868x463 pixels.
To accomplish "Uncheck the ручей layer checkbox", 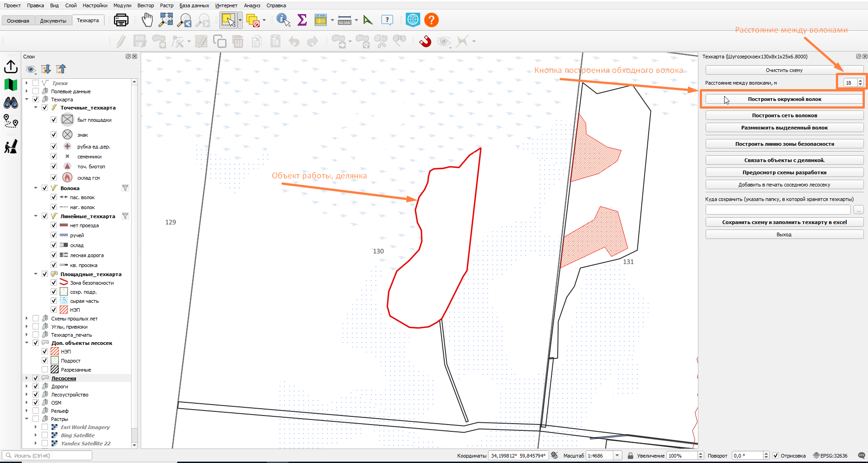I will (54, 235).
